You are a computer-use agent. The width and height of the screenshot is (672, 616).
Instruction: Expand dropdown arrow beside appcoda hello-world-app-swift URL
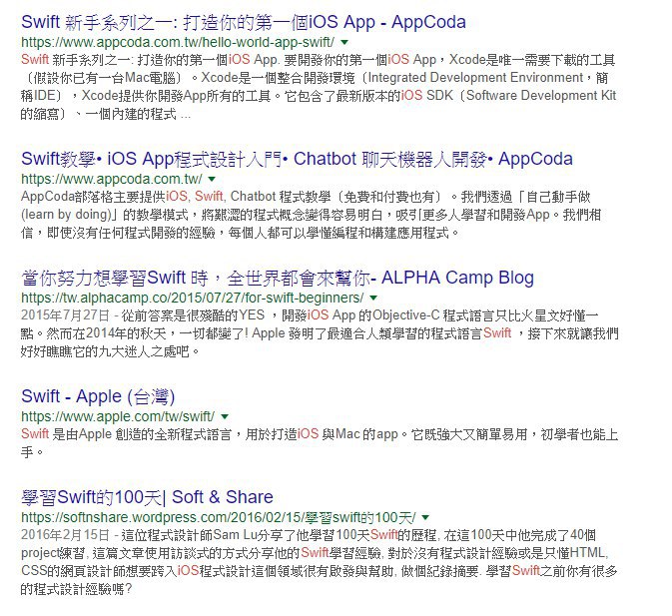(344, 42)
